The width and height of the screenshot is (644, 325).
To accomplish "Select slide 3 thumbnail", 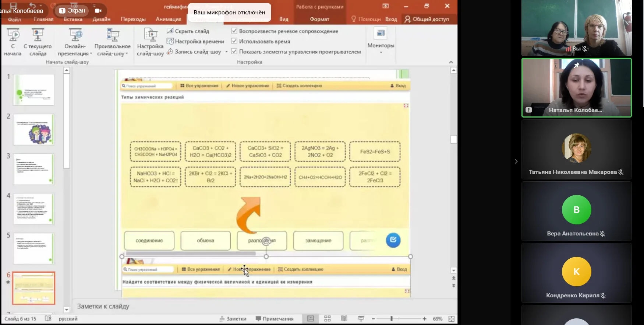I will 33,169.
